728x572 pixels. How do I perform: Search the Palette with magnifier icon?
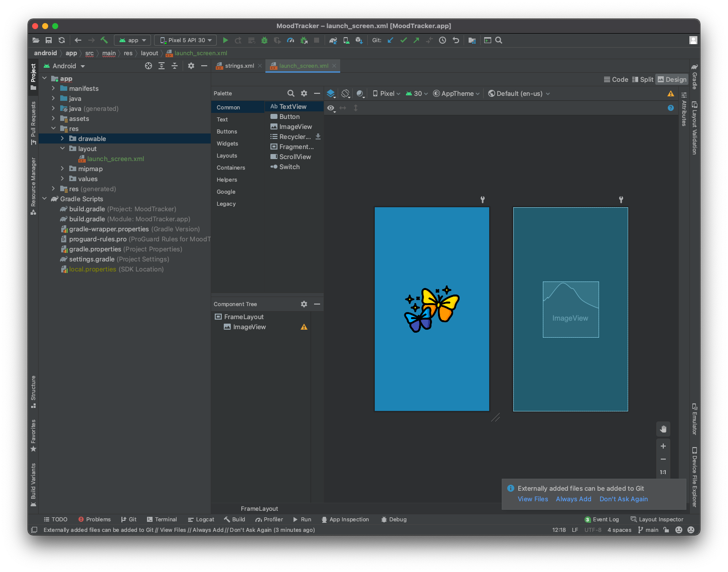291,93
